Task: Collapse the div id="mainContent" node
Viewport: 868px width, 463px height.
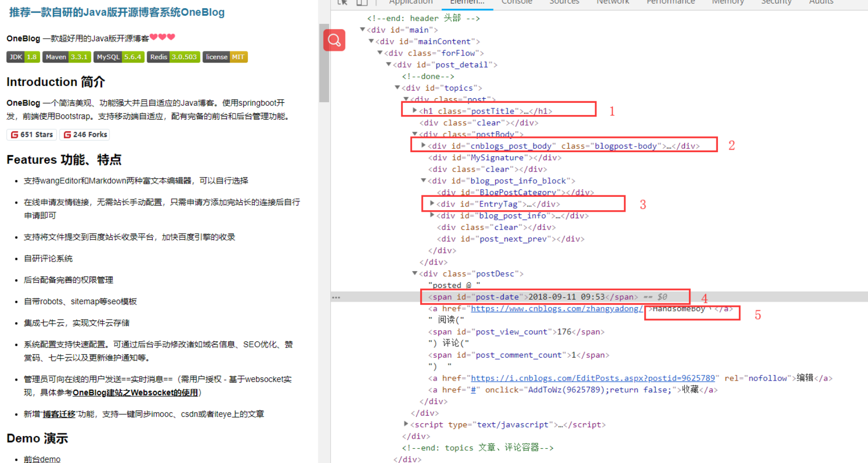Action: [x=371, y=41]
